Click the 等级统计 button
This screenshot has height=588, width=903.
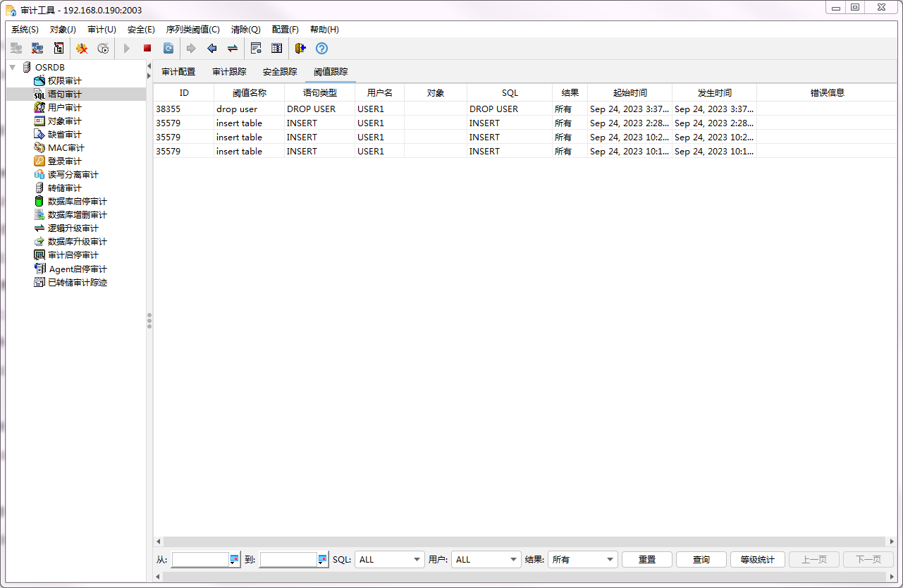pyautogui.click(x=757, y=560)
